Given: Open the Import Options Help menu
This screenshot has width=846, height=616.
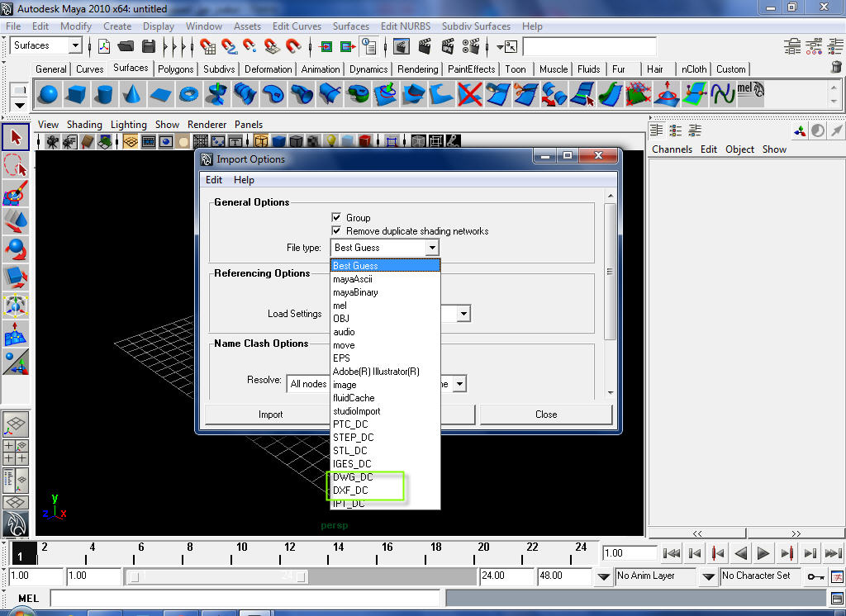Looking at the screenshot, I should click(x=244, y=180).
